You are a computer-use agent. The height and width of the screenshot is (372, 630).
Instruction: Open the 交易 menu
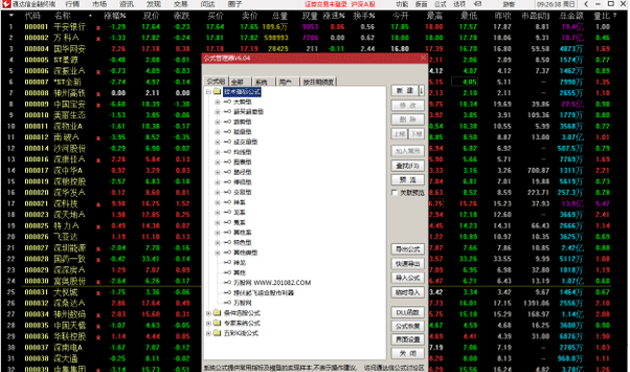(181, 4)
